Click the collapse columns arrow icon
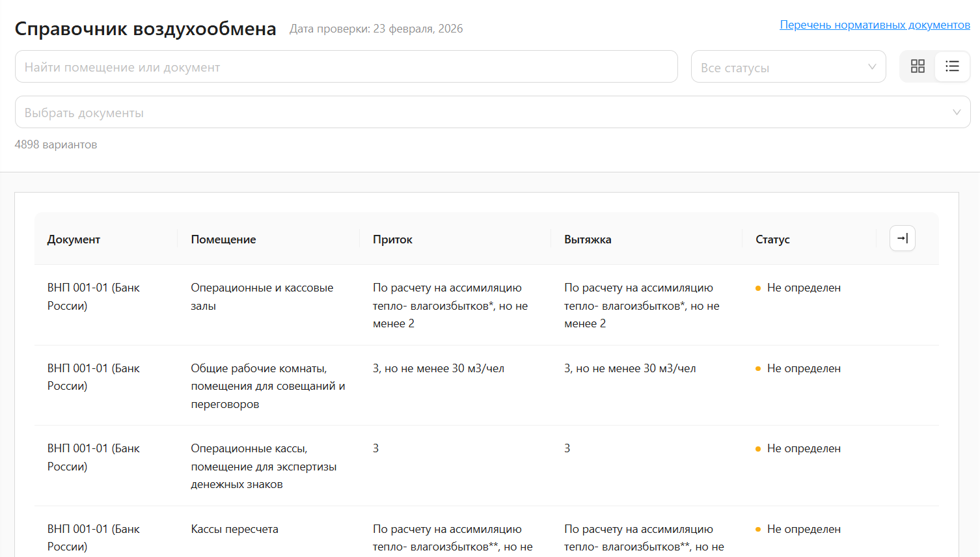The image size is (980, 557). (x=902, y=238)
